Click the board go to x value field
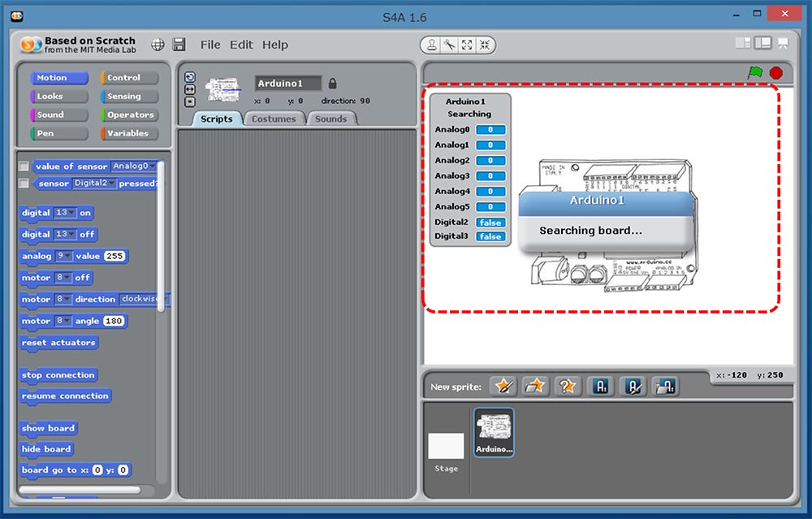 pyautogui.click(x=97, y=470)
